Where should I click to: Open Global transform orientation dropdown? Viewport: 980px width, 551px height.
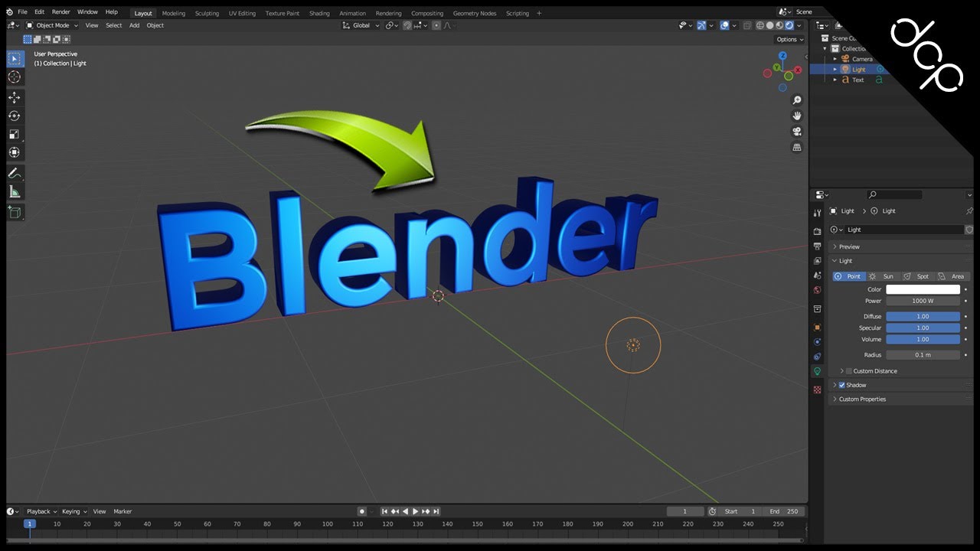pos(361,25)
